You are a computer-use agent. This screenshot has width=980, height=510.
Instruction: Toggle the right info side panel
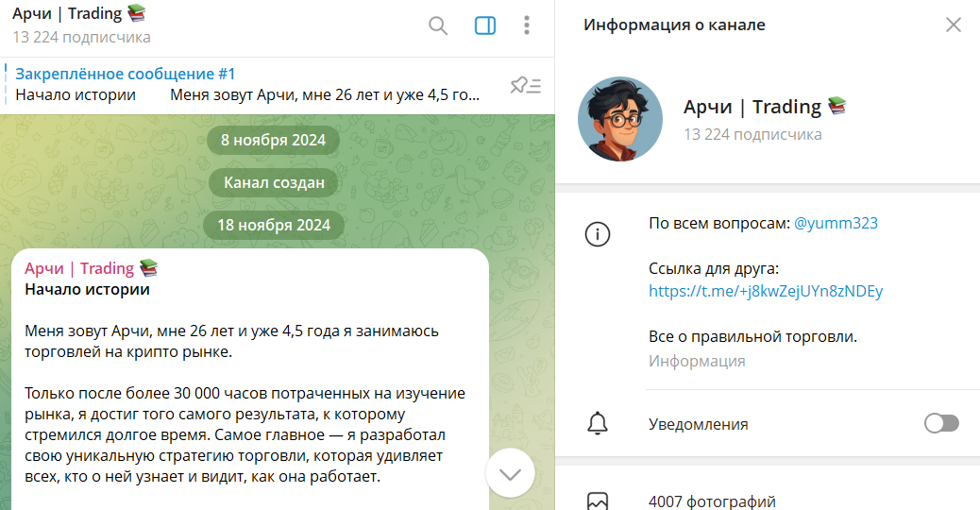point(484,25)
